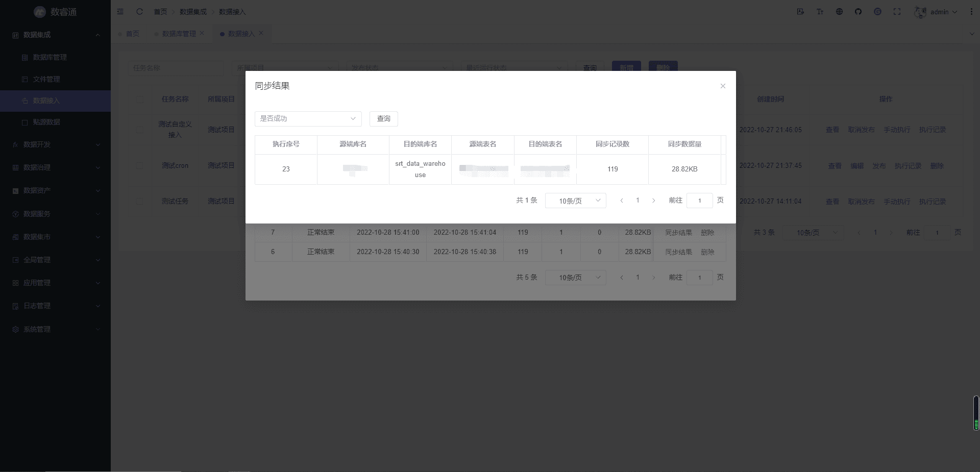Expand the admin account dropdown

(939, 12)
